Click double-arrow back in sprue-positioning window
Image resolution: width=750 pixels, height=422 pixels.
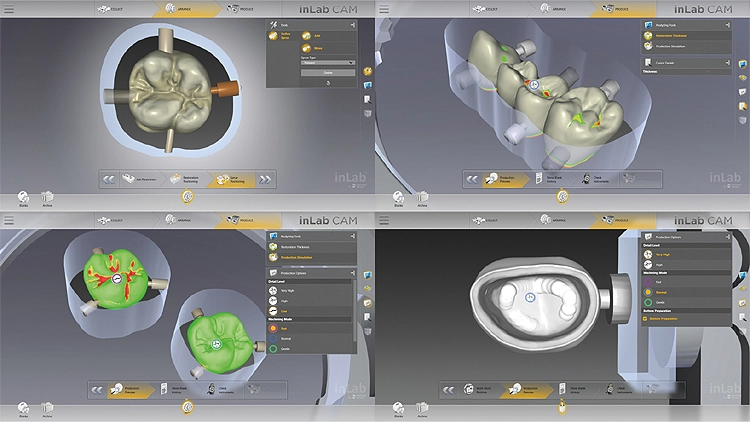(109, 179)
